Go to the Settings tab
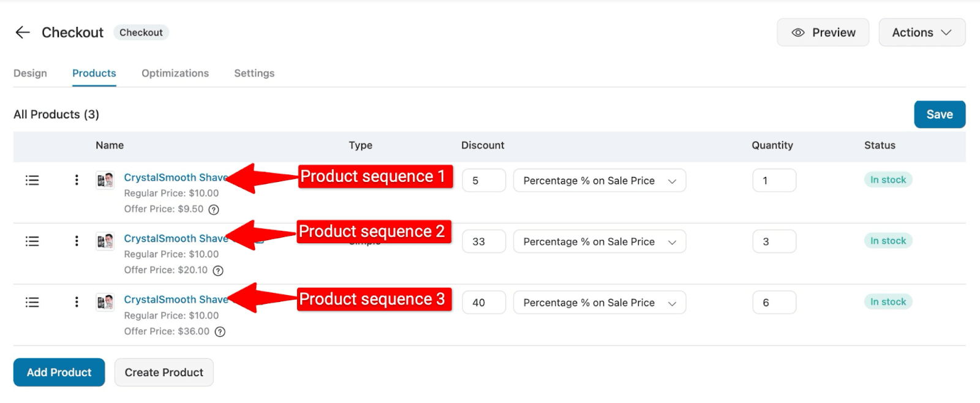 (x=254, y=73)
